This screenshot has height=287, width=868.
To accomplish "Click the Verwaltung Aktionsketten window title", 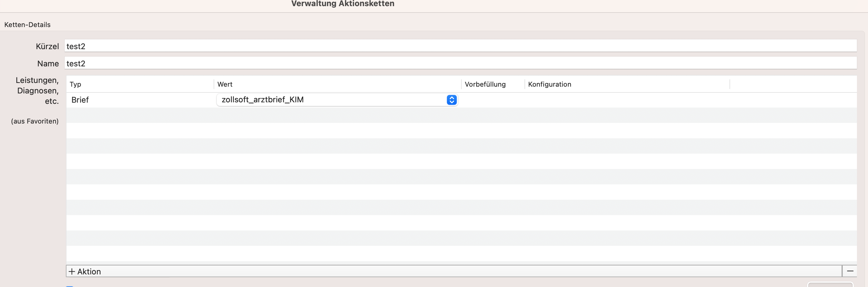I will point(343,4).
